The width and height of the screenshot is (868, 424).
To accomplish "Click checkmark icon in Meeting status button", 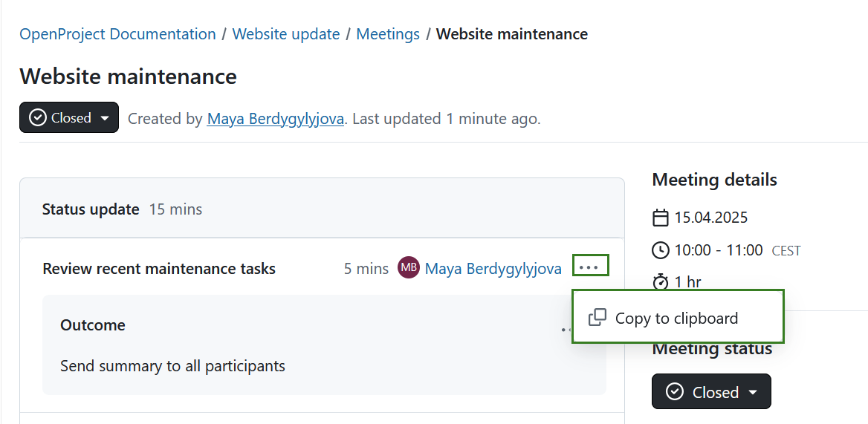I will [x=675, y=392].
